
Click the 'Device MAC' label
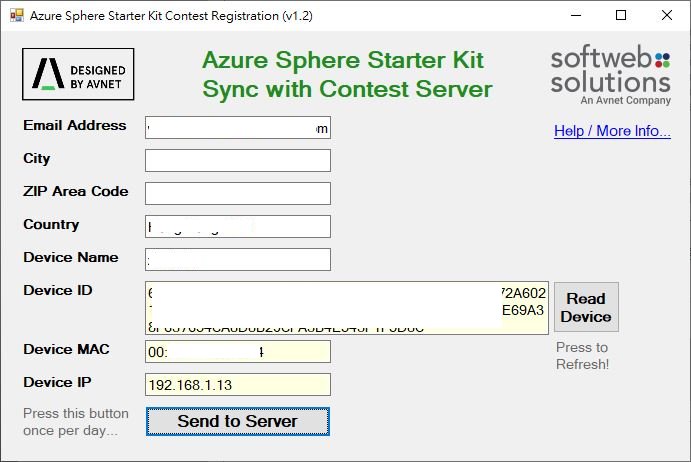67,349
